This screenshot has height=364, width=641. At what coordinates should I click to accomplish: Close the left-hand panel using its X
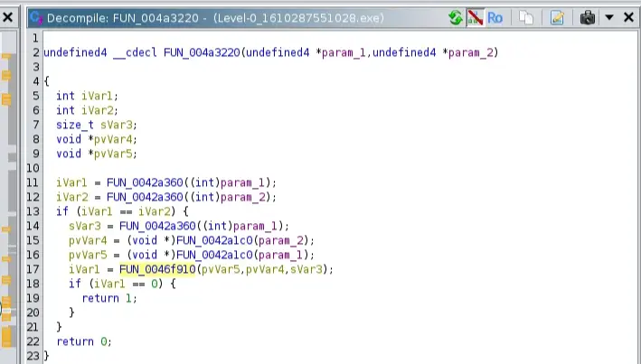tap(7, 17)
